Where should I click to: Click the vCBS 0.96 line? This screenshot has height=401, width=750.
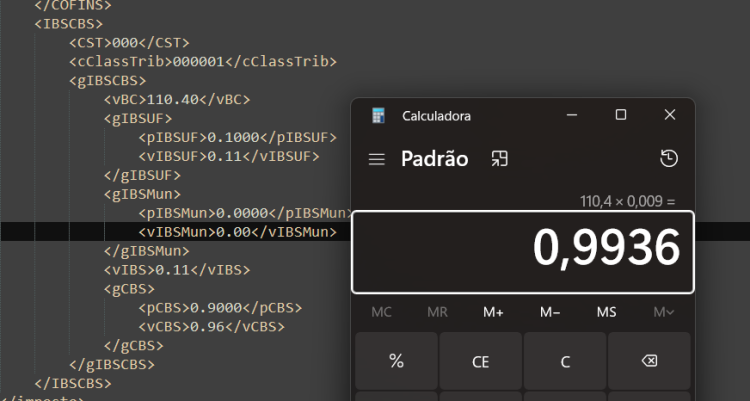tap(211, 327)
